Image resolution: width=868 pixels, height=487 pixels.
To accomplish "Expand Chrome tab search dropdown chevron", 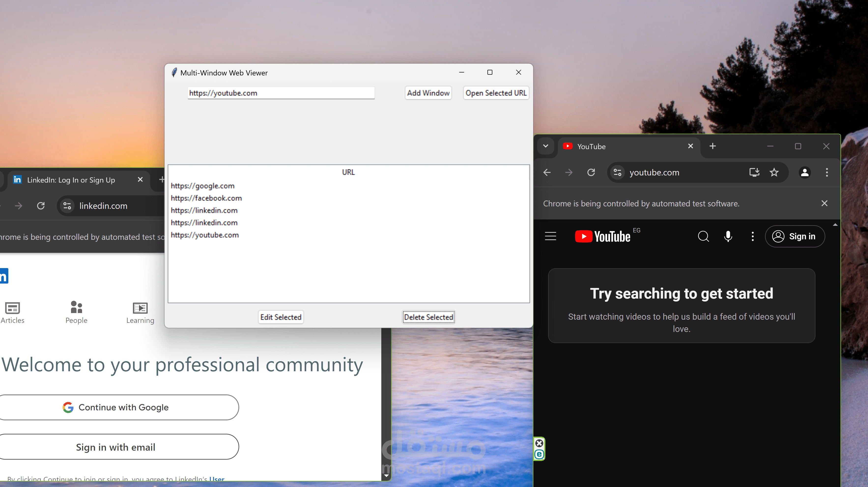I will point(545,146).
